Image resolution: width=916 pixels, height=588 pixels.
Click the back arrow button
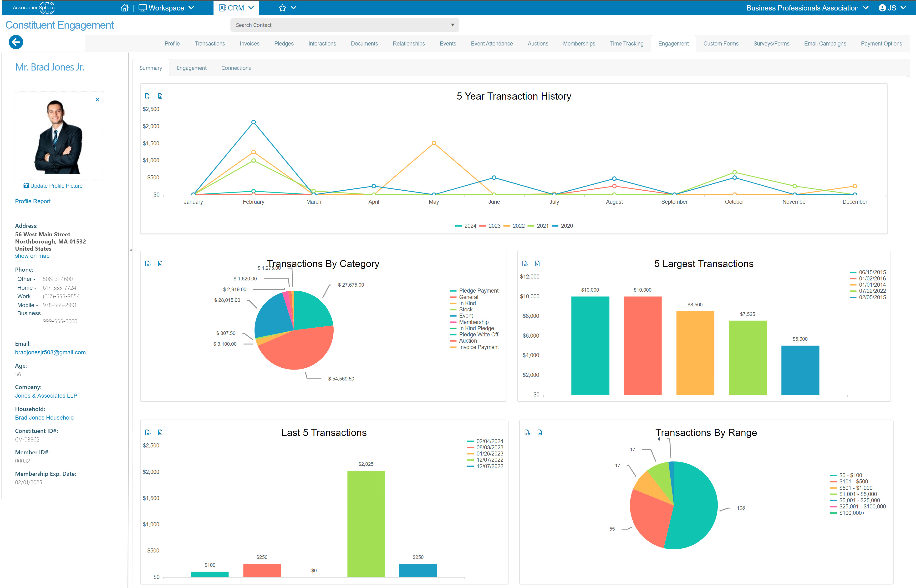[x=16, y=42]
